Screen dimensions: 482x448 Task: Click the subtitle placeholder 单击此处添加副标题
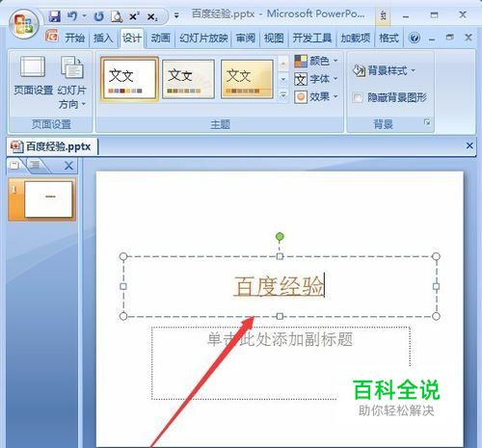(280, 339)
